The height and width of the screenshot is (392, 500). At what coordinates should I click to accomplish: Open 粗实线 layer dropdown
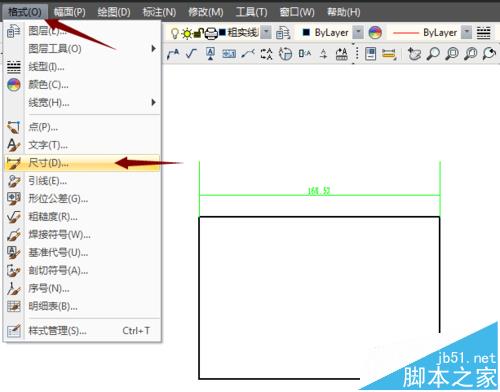[266, 32]
